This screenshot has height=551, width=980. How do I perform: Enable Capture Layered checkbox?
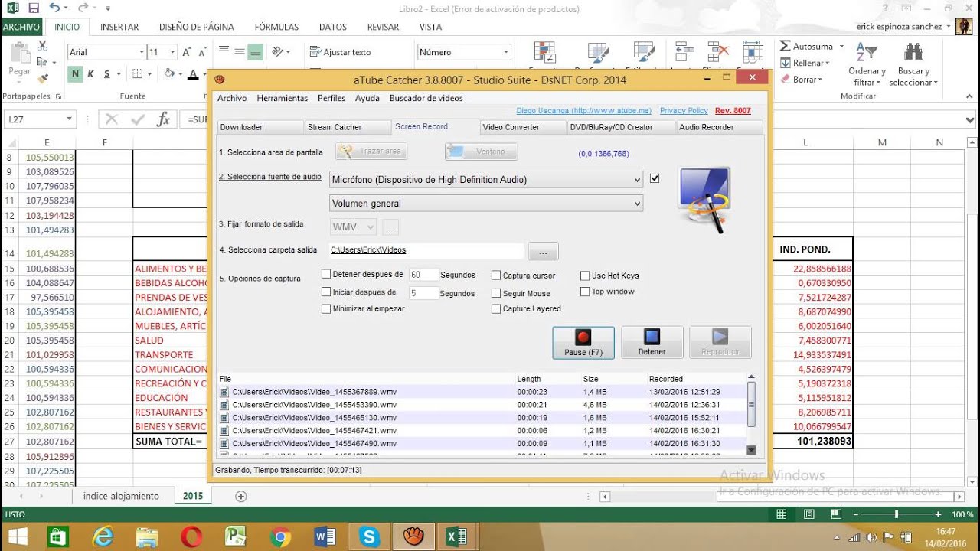(x=496, y=308)
